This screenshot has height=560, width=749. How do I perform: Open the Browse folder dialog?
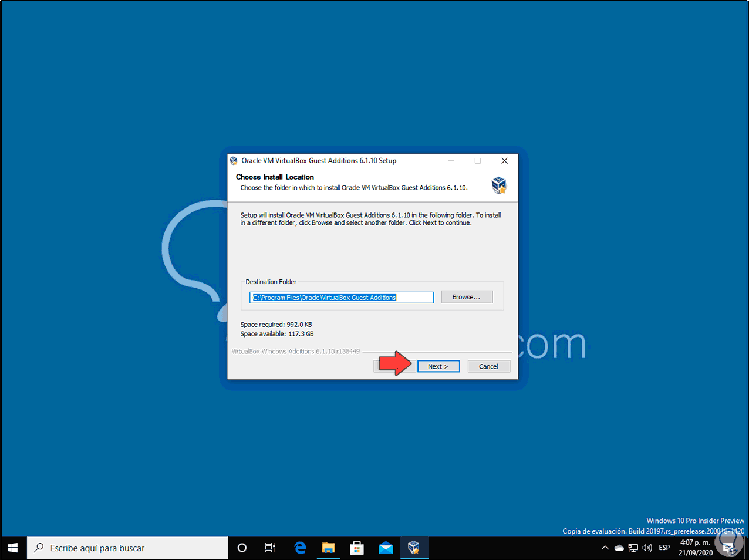pyautogui.click(x=467, y=297)
